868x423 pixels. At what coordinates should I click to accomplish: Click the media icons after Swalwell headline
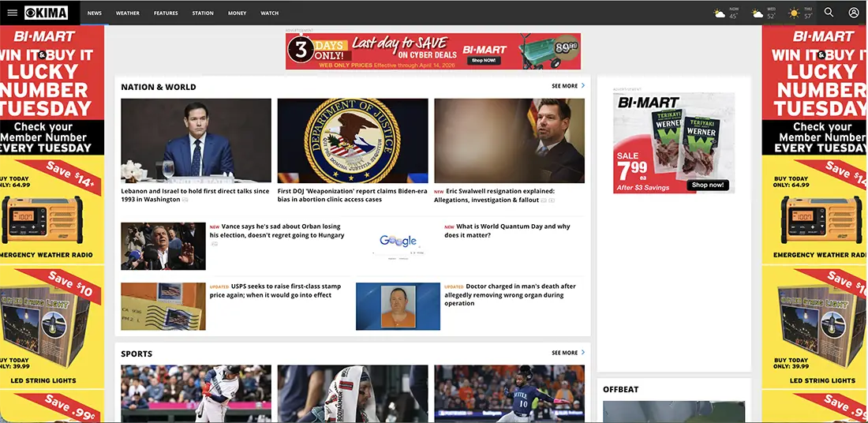point(548,200)
